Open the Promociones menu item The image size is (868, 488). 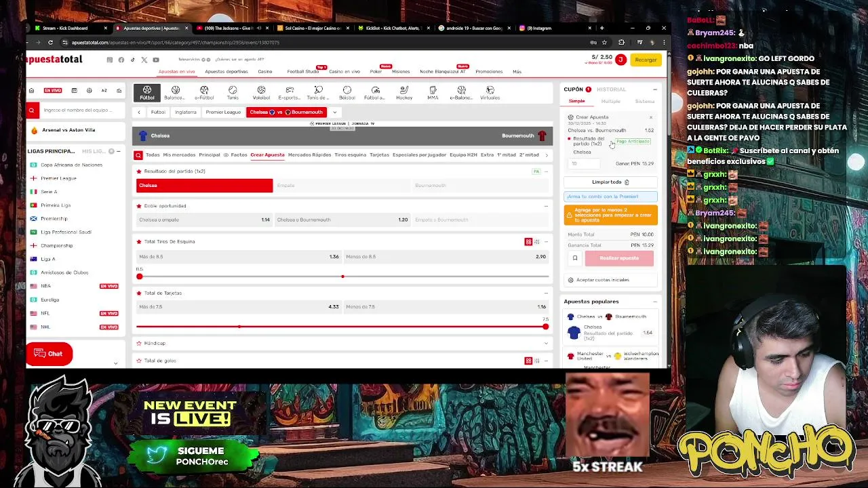(489, 71)
